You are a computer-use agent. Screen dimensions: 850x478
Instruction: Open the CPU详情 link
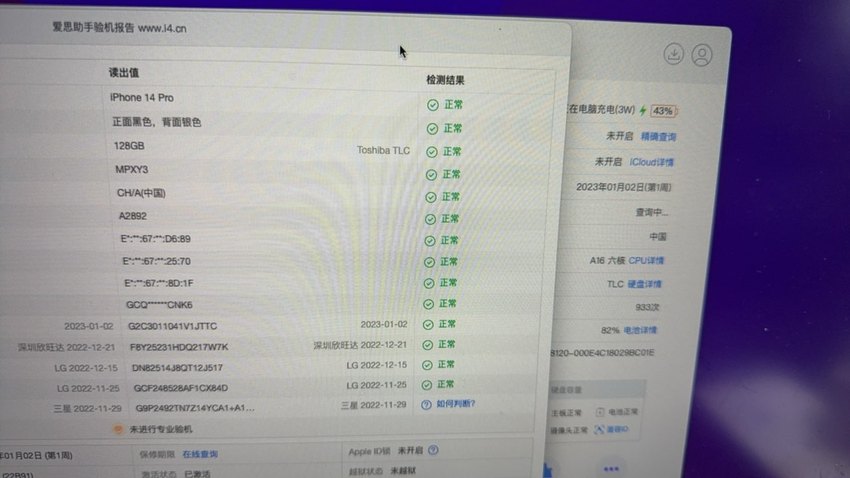click(x=646, y=261)
